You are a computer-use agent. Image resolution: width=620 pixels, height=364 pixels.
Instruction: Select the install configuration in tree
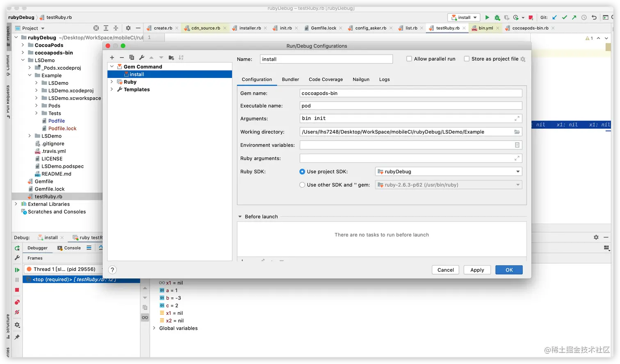[170, 75]
